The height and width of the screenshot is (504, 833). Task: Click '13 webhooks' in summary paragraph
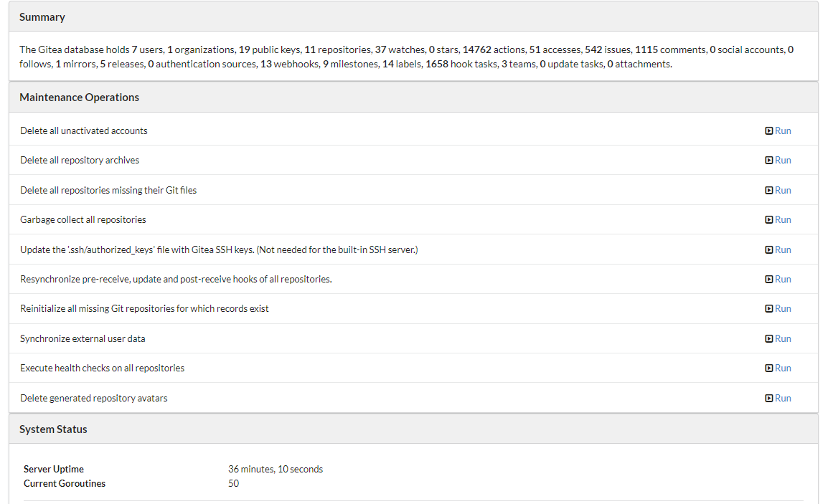point(289,64)
